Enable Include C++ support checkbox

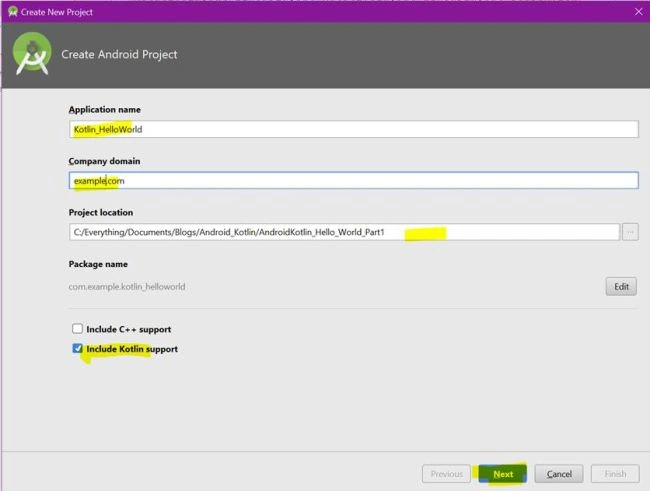(x=78, y=329)
